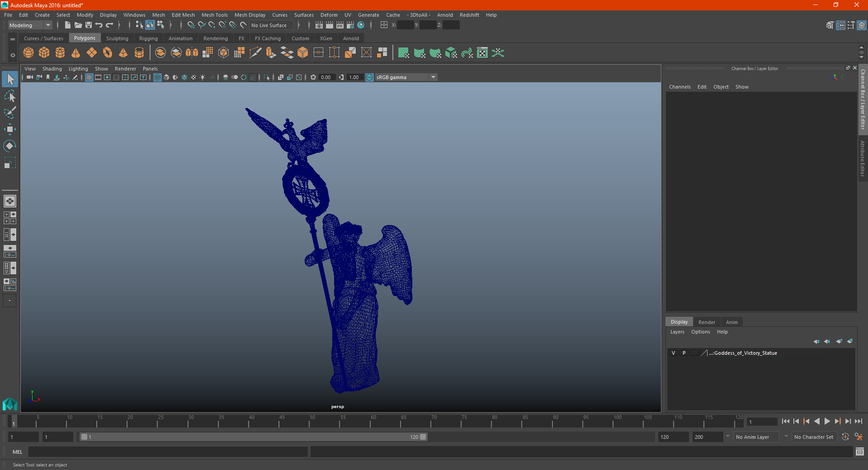Screen dimensions: 868x470
Task: Toggle playback P box of statue layer
Action: 684,353
